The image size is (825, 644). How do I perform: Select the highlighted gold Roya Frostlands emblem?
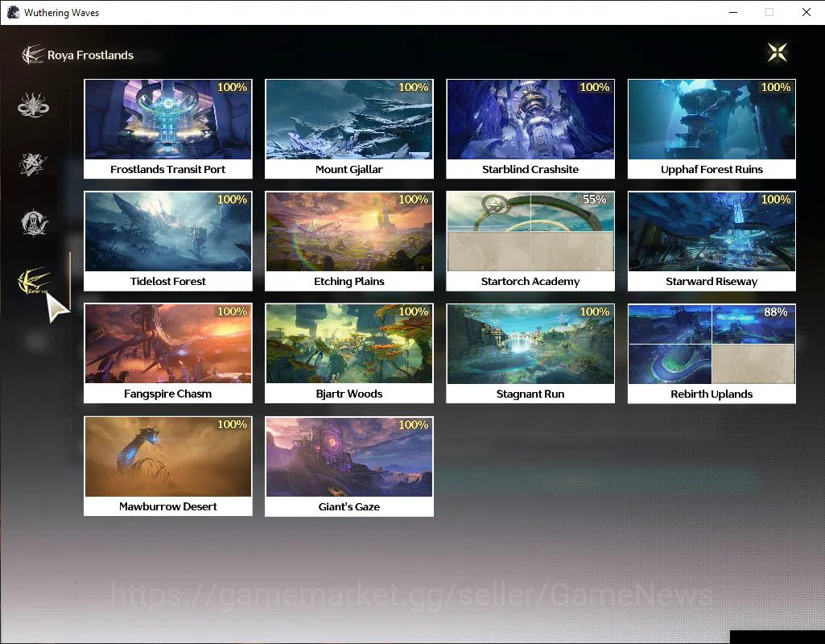(x=34, y=282)
